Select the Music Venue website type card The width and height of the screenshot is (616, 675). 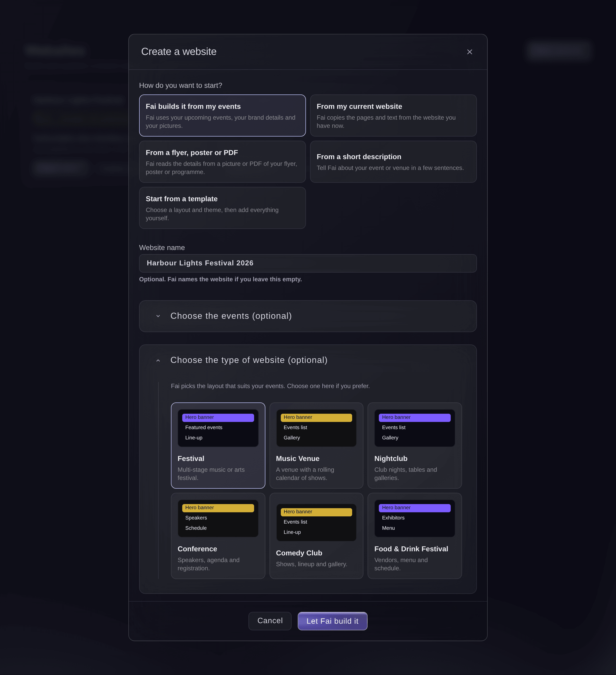(x=316, y=445)
